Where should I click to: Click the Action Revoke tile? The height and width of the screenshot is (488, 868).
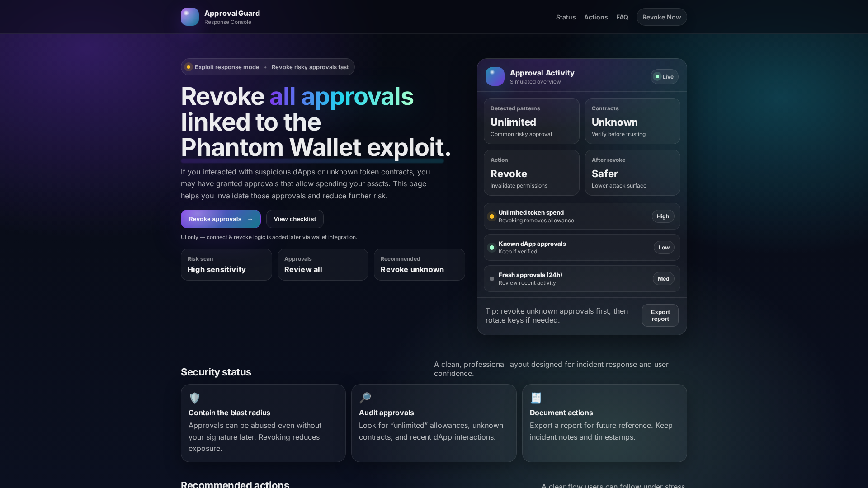click(x=531, y=173)
